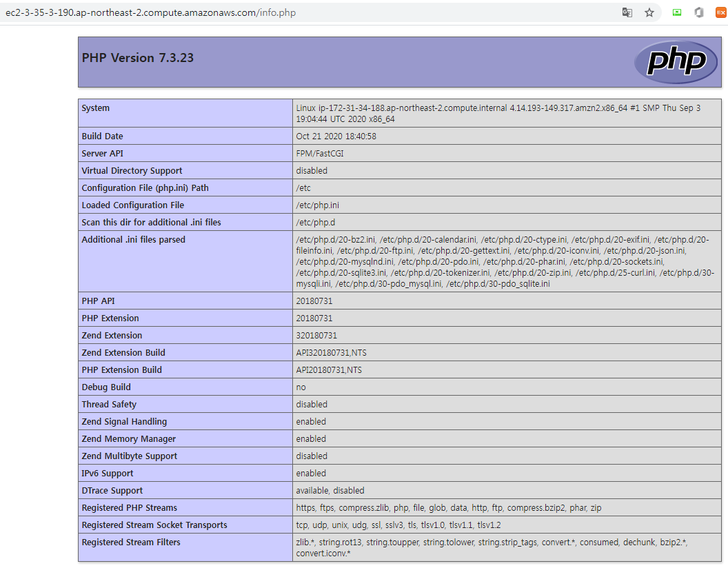Click the tcp, udp, unix socket transports value
This screenshot has width=728, height=568.
pos(398,525)
